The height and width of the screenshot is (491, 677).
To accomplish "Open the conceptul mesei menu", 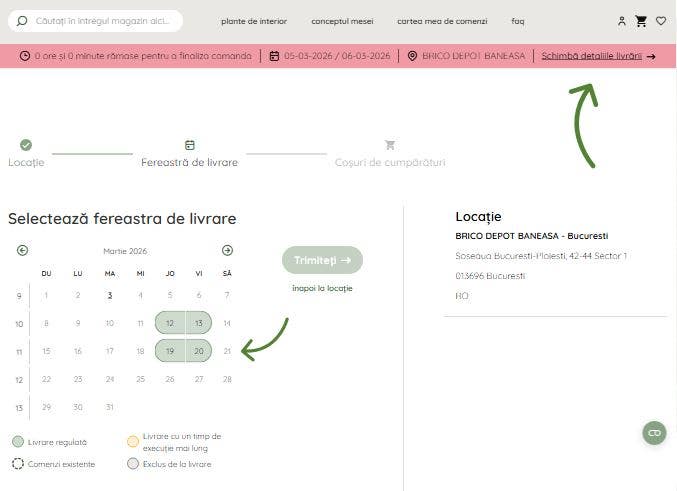I will click(x=341, y=21).
